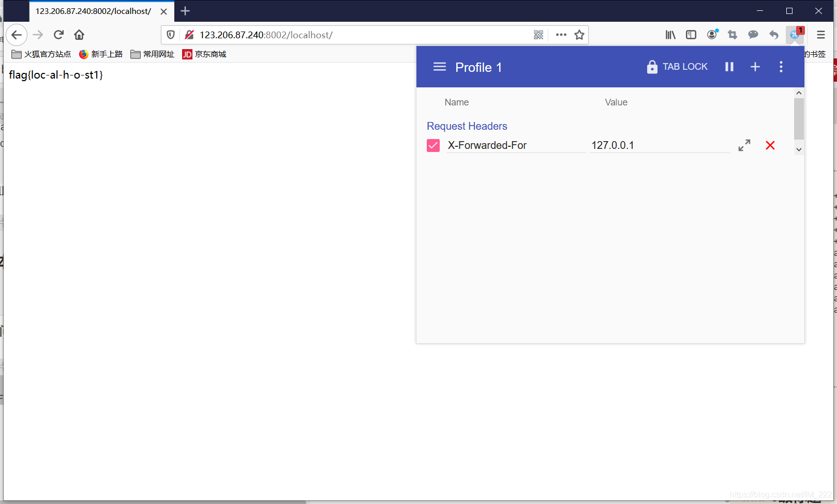837x504 pixels.
Task: Click the screenshot crop tool icon
Action: [x=733, y=35]
